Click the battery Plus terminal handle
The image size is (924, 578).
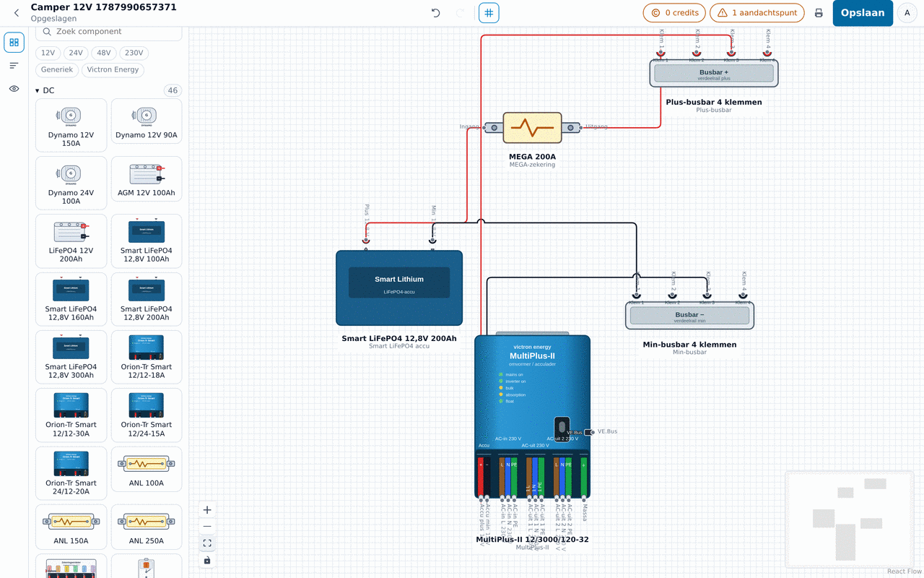click(366, 240)
